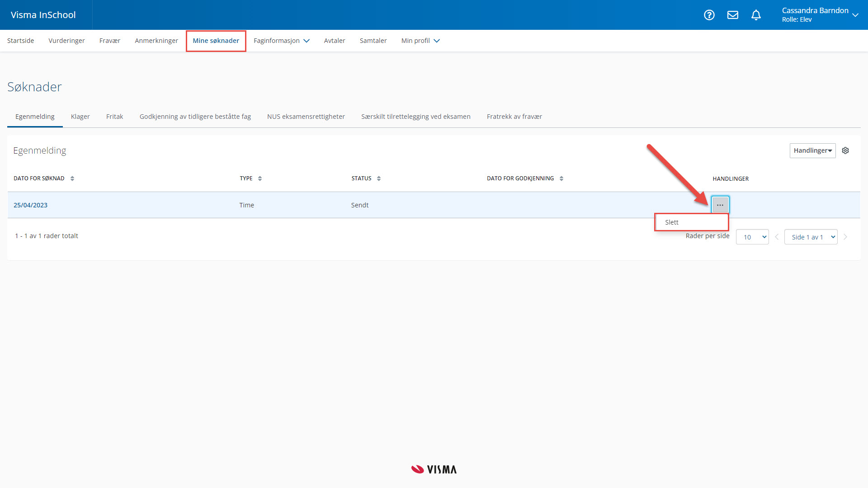Image resolution: width=868 pixels, height=488 pixels.
Task: Sort by Dato for godkjenning column
Action: [x=561, y=178]
